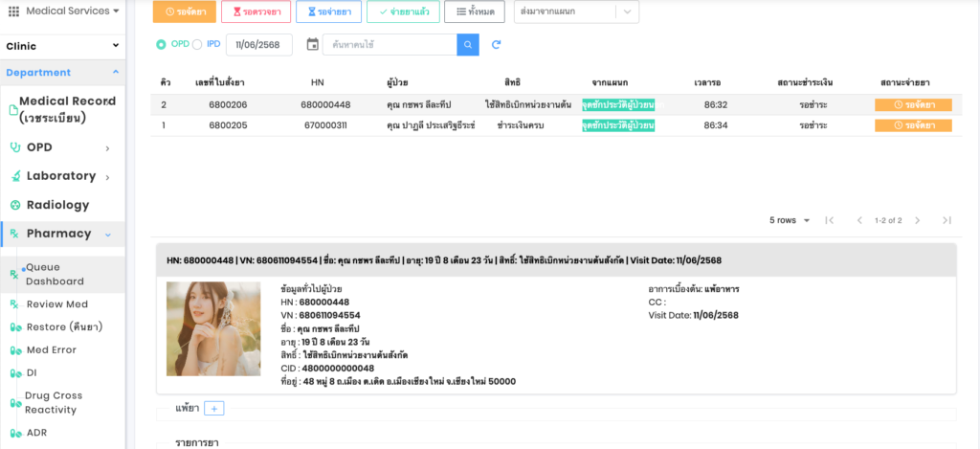Screen dimensions: 980x449
Task: Click the refresh icon beside search
Action: click(x=496, y=45)
